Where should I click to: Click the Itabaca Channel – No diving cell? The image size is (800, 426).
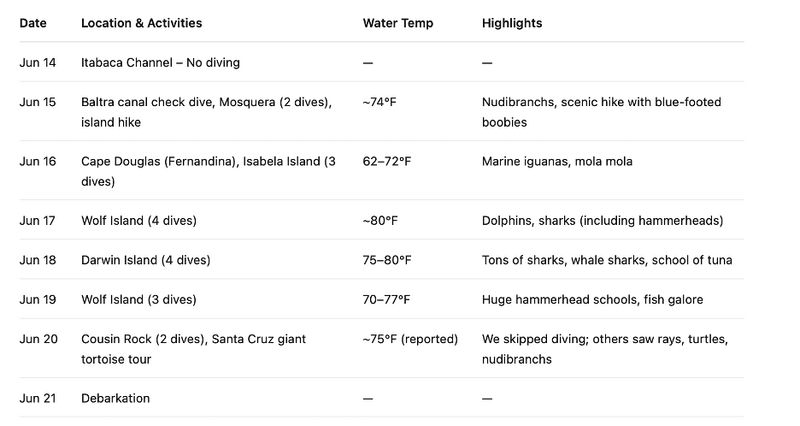160,63
